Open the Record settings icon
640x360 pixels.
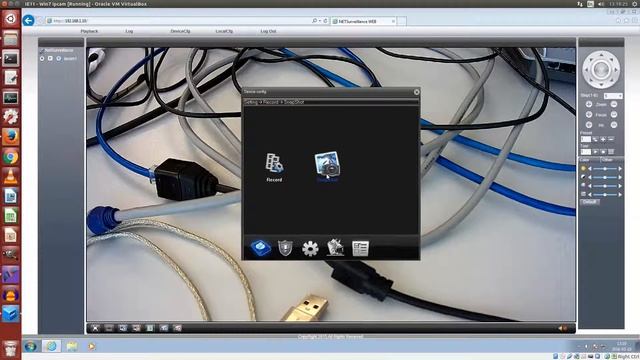[274, 167]
